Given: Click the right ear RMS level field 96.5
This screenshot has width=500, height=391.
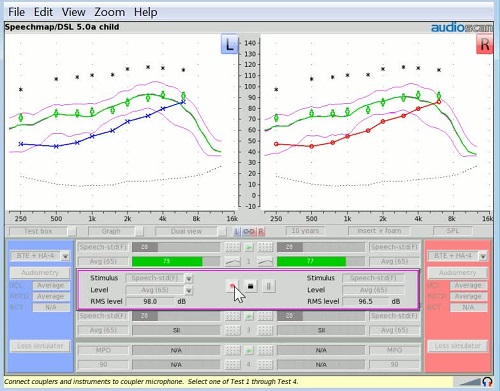Looking at the screenshot, I should [x=366, y=302].
